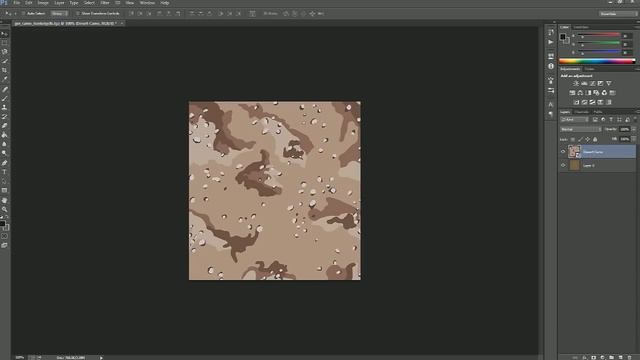The image size is (640, 360).
Task: Open the Window menu
Action: (147, 3)
